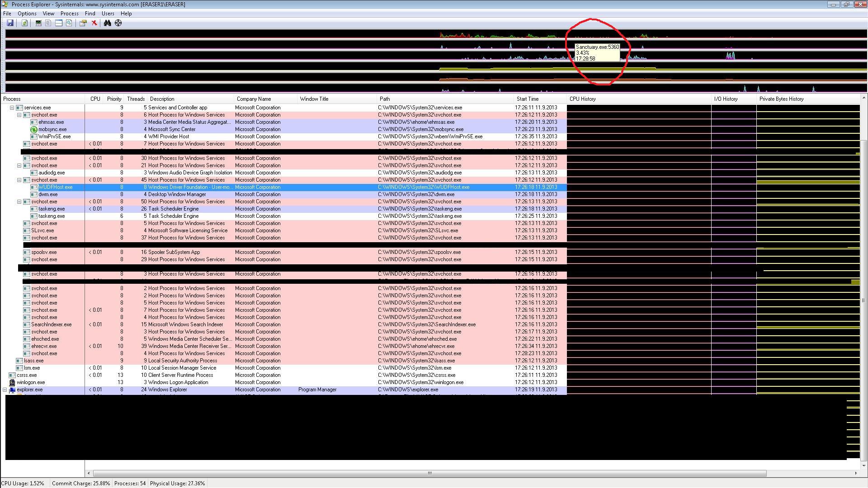Select the crosshair Find Window's Process icon

point(118,23)
